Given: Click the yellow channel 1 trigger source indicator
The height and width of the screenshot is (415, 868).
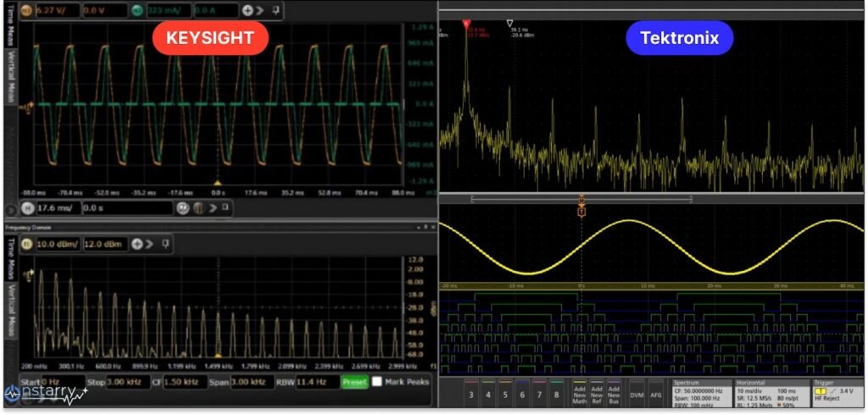Looking at the screenshot, I should [x=821, y=391].
